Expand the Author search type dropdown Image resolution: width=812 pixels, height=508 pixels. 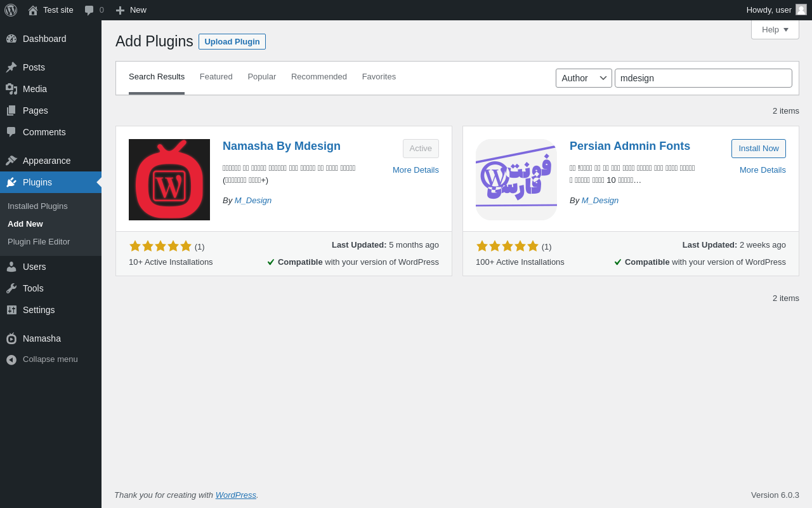tap(584, 78)
